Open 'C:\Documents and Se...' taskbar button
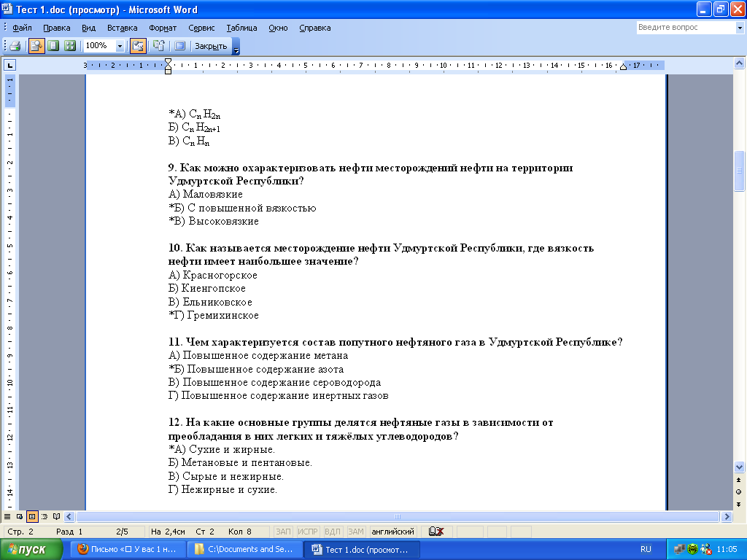Screen dimensions: 747x560 [x=245, y=549]
